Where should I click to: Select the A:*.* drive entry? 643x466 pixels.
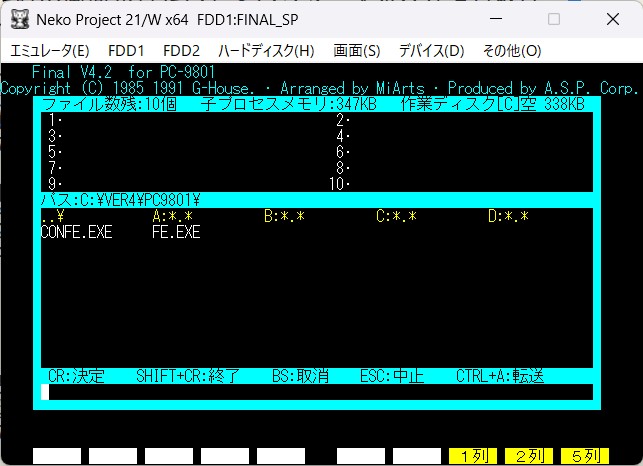point(172,216)
